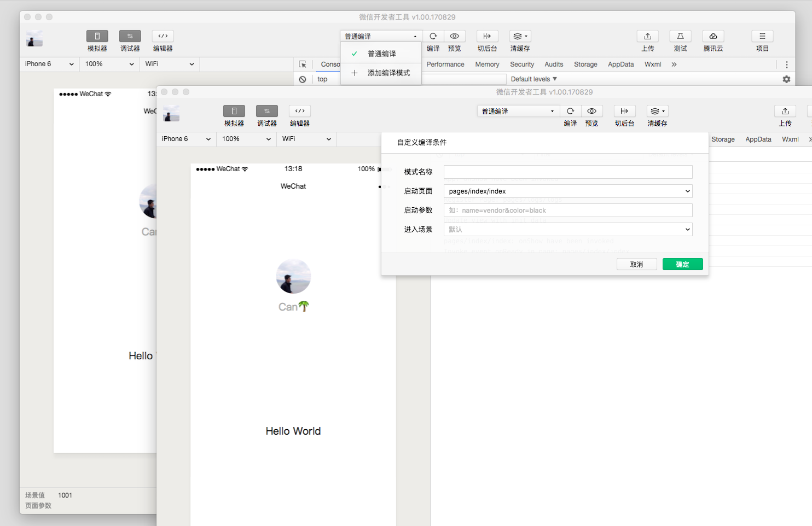Open the Project (项目) menu icon
Image resolution: width=812 pixels, height=526 pixels.
[x=762, y=36]
